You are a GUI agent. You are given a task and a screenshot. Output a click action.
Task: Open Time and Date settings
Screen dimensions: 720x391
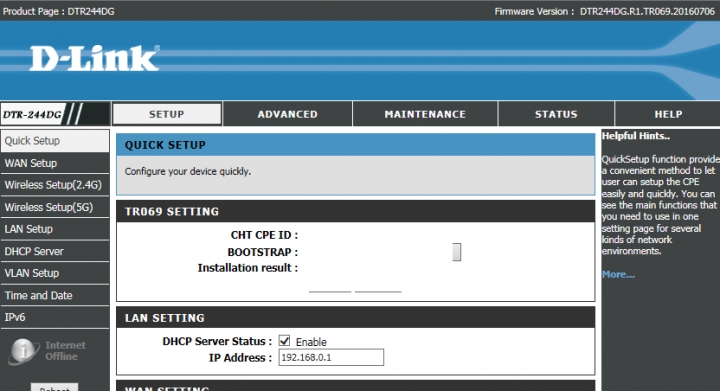tap(55, 295)
